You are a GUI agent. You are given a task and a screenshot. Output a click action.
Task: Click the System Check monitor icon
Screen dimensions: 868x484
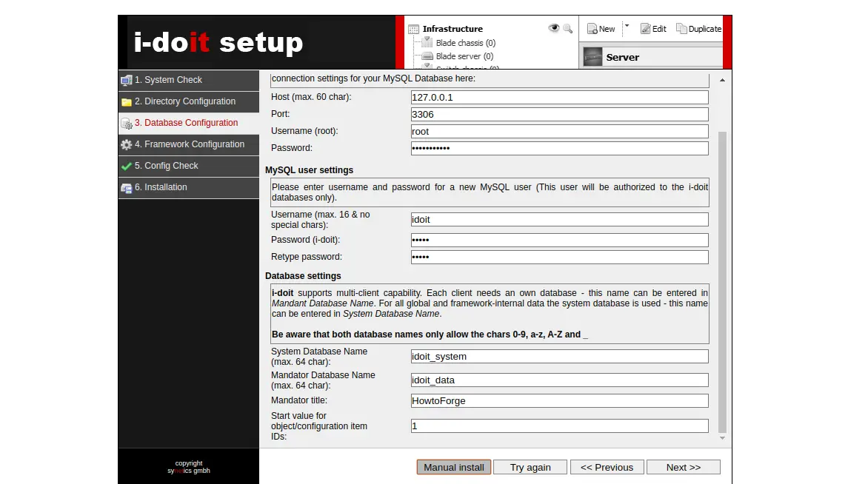click(127, 80)
